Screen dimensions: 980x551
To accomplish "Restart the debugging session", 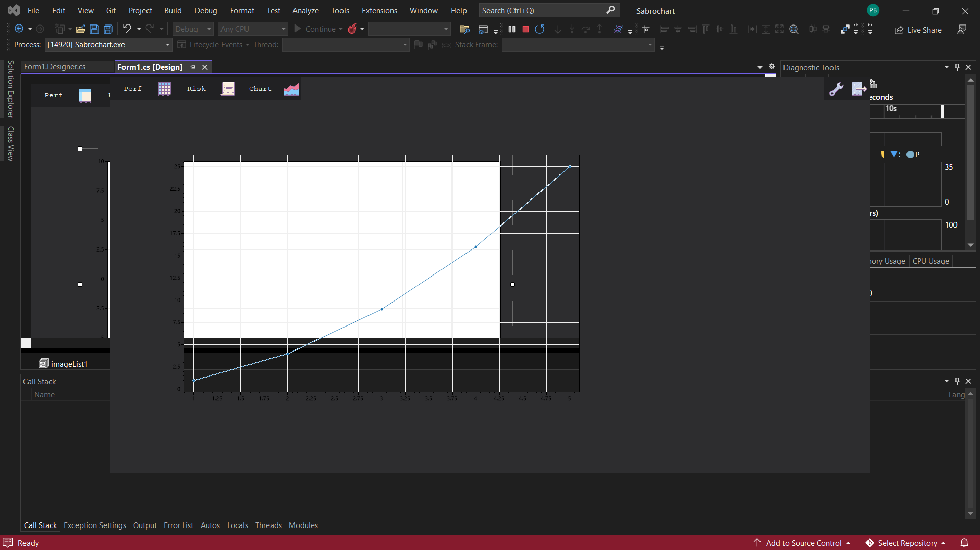I will [x=540, y=29].
